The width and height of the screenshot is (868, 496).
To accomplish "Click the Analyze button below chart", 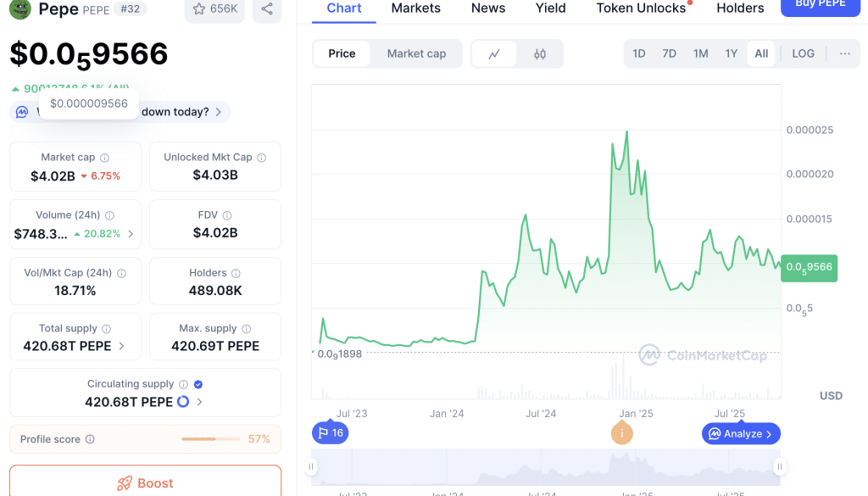I will [x=741, y=433].
